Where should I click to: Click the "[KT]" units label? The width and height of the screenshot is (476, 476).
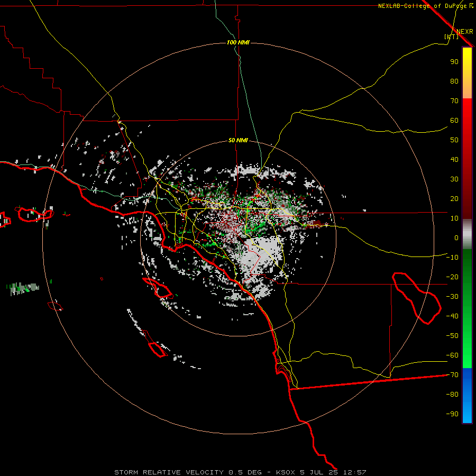click(x=452, y=36)
